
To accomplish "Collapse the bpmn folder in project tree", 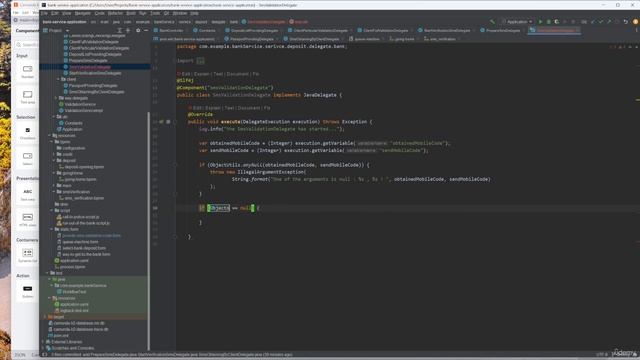I will 52,142.
